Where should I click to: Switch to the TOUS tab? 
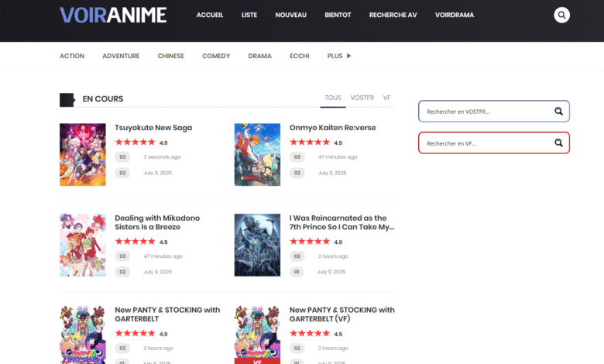click(x=333, y=98)
